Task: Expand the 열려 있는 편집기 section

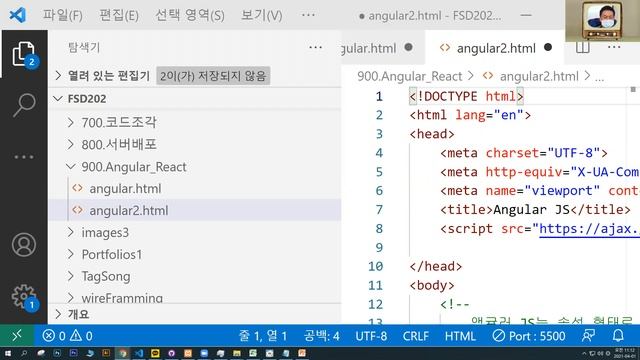Action: pyautogui.click(x=58, y=76)
